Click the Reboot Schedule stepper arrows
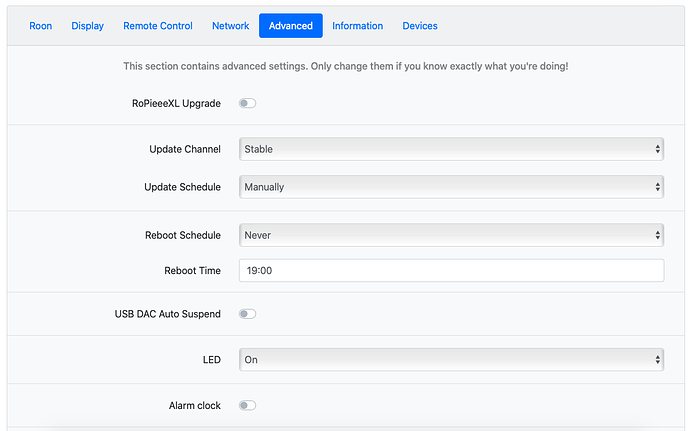 click(x=657, y=235)
